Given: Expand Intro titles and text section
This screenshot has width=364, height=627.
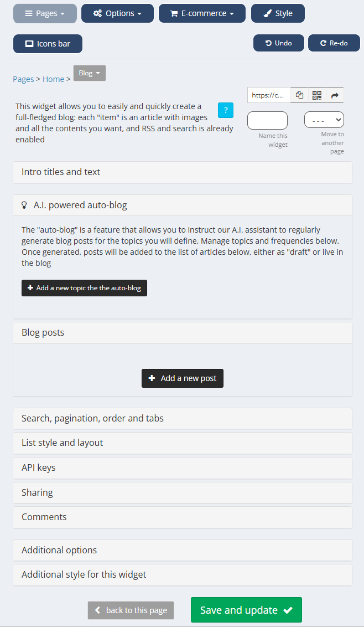Looking at the screenshot, I should click(183, 172).
